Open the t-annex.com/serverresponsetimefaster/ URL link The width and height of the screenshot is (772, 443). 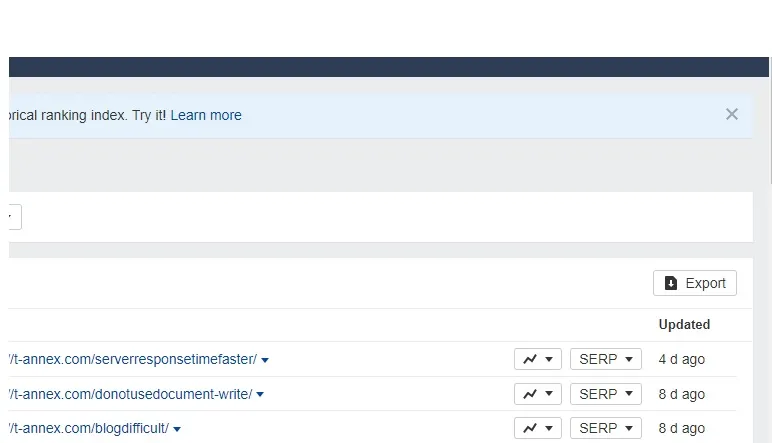click(133, 360)
